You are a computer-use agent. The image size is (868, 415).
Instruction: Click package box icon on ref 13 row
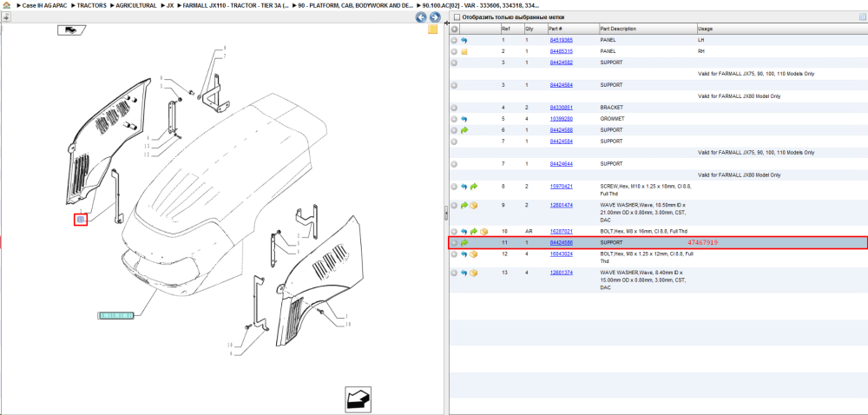click(x=474, y=273)
